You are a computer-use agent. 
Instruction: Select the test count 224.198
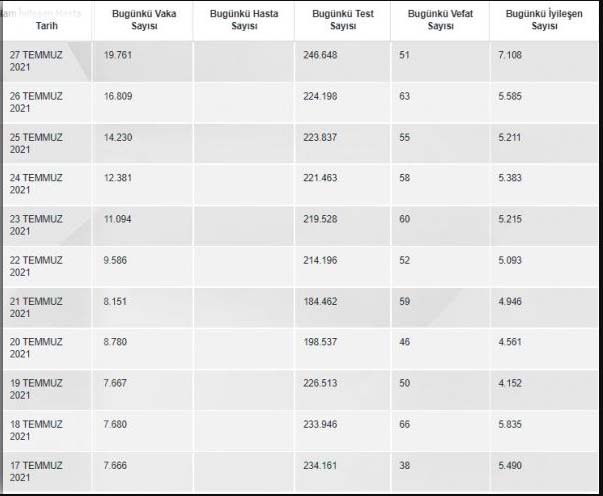[320, 96]
